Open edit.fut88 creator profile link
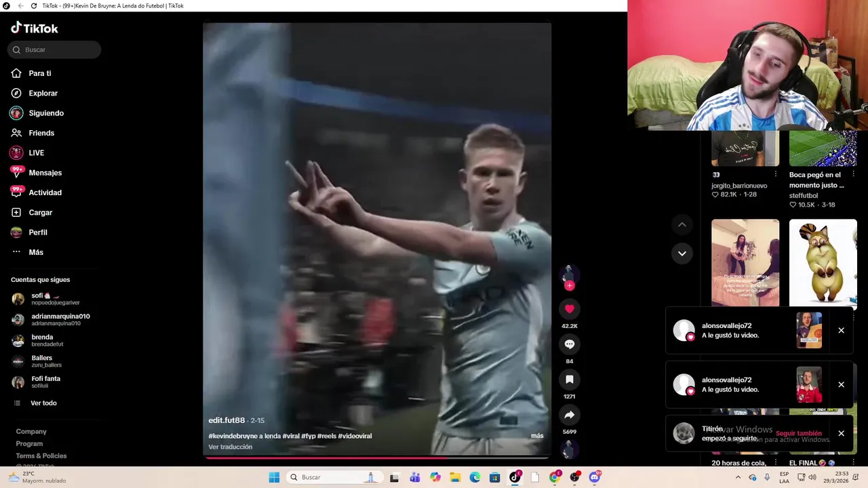868x488 pixels. 226,420
